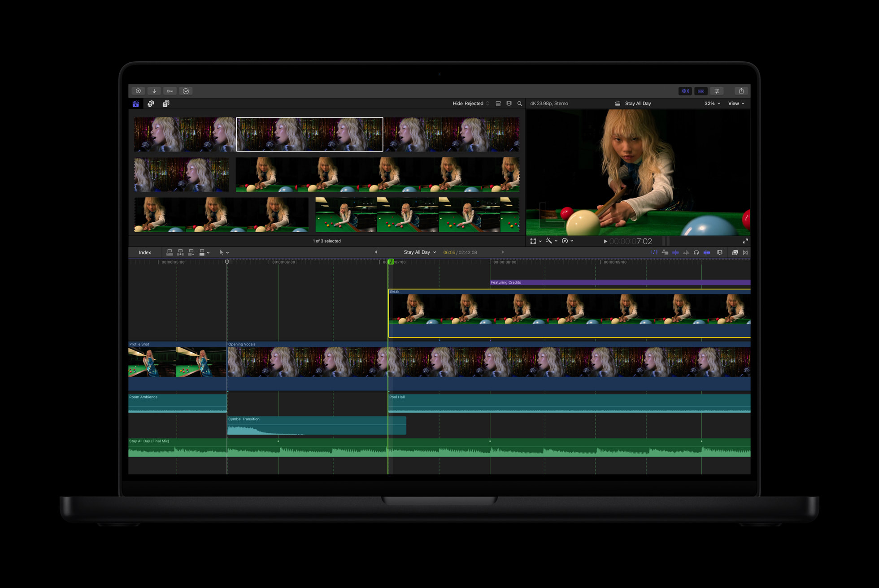The height and width of the screenshot is (588, 879).
Task: Check Background Tasks status
Action: pyautogui.click(x=186, y=91)
